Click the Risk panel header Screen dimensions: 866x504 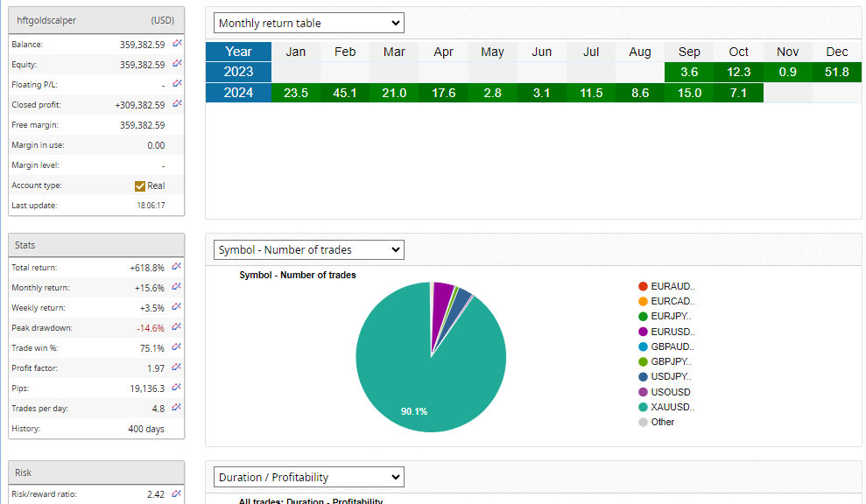pos(96,472)
